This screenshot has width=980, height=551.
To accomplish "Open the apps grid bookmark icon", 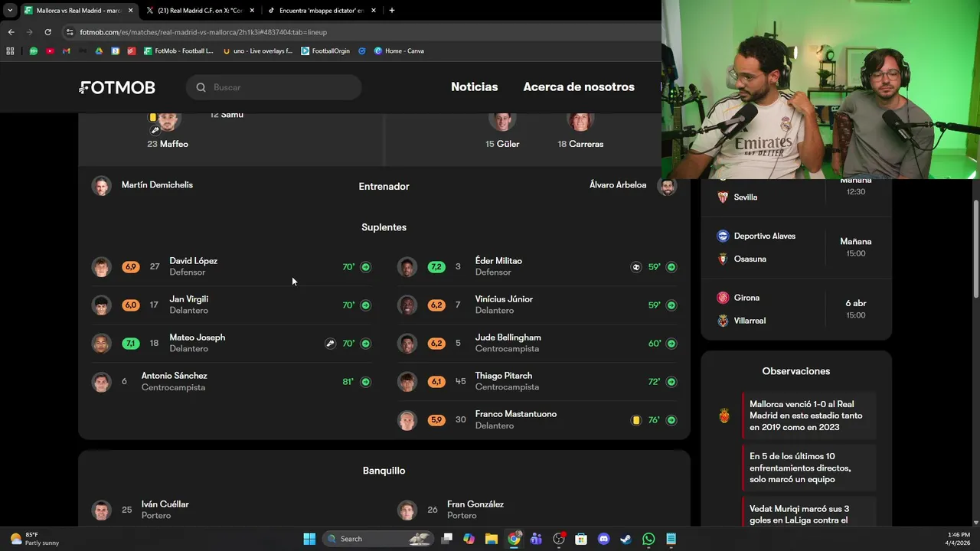I will click(10, 51).
